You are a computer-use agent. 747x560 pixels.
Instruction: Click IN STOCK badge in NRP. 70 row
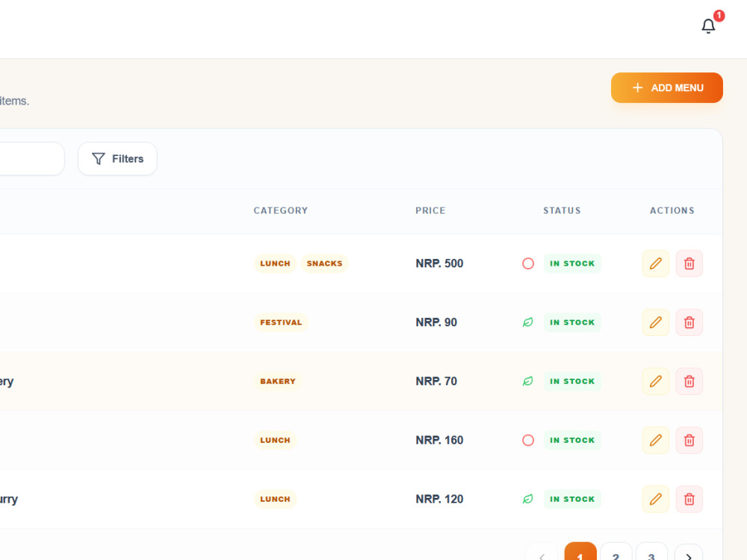click(572, 382)
